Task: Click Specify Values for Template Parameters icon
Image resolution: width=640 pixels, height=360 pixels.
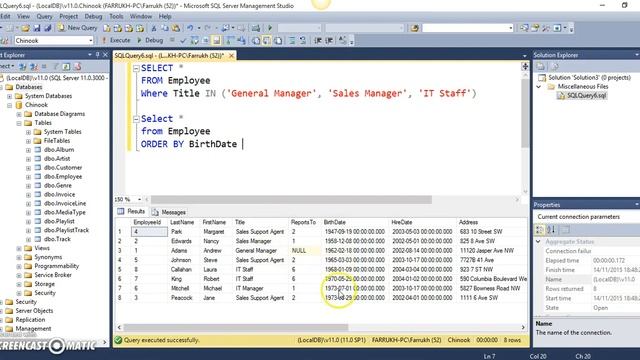Action: click(343, 40)
